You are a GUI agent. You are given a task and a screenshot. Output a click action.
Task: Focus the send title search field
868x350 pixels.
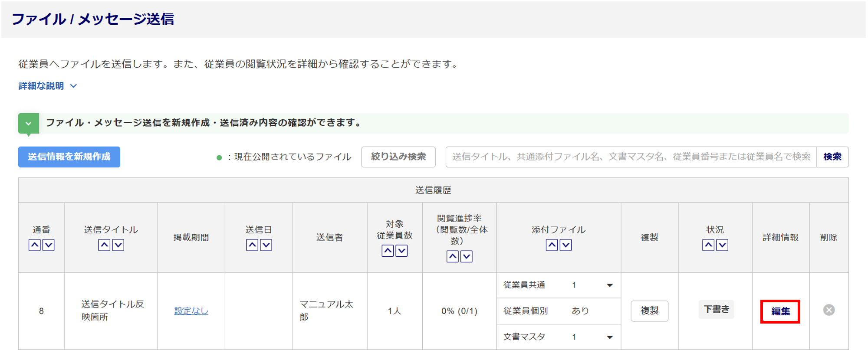[631, 157]
